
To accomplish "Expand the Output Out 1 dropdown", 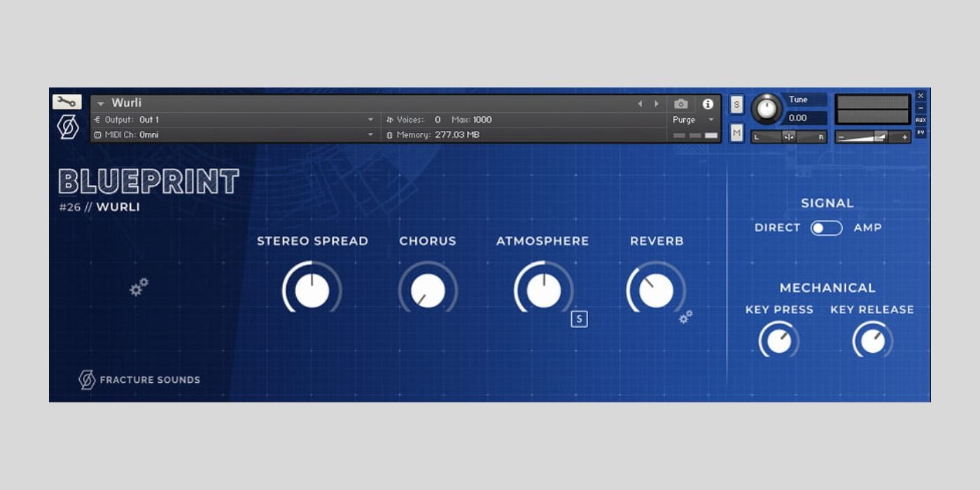I will (x=371, y=120).
